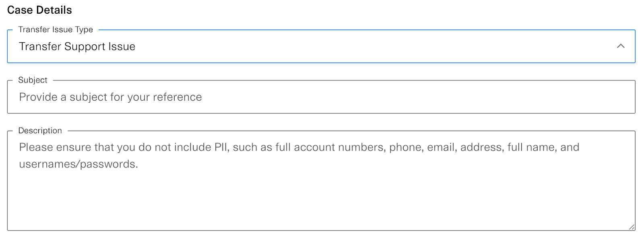Click 'usernames/passwords.' placeholder line in Description
This screenshot has height=240, width=644.
[78, 164]
